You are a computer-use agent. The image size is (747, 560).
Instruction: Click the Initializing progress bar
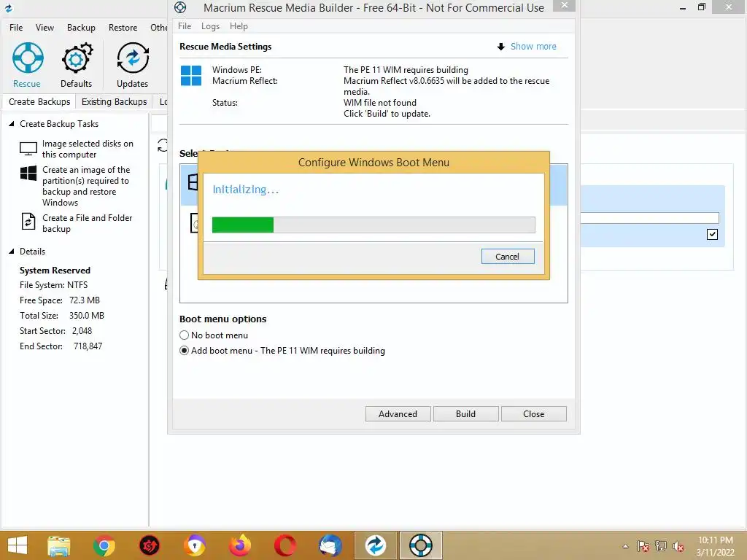click(x=373, y=225)
